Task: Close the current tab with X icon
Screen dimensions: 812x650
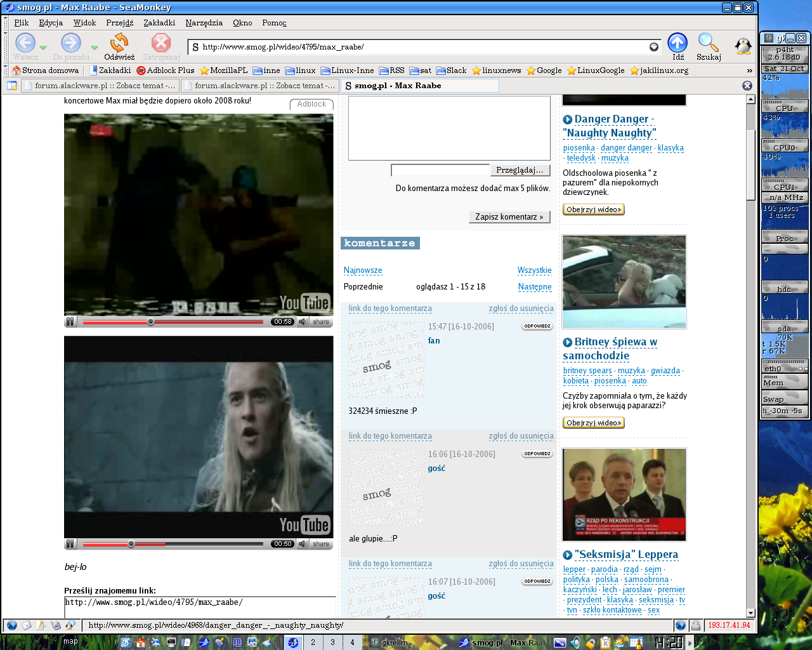Action: 747,86
